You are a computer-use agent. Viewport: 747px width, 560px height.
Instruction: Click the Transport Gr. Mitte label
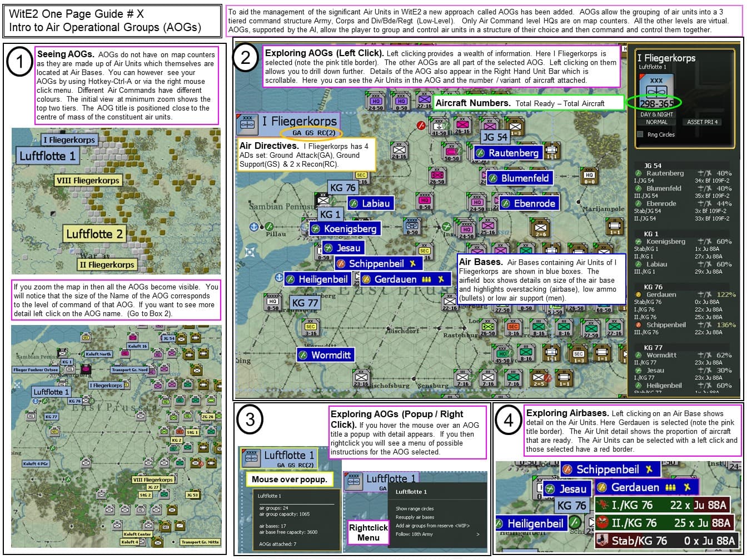(200, 542)
